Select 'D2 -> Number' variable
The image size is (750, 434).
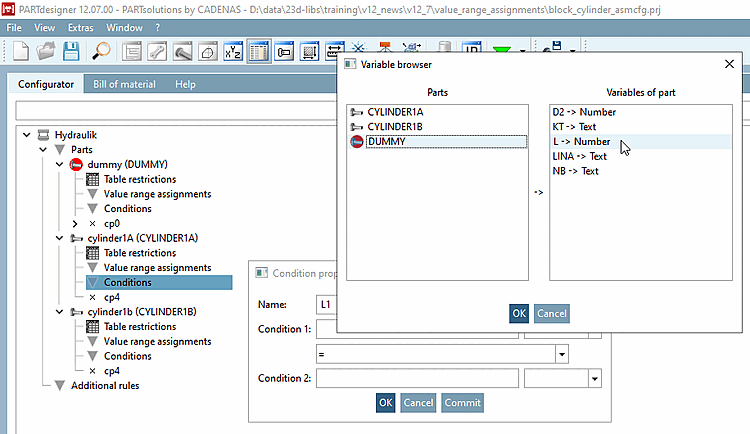tap(640, 112)
